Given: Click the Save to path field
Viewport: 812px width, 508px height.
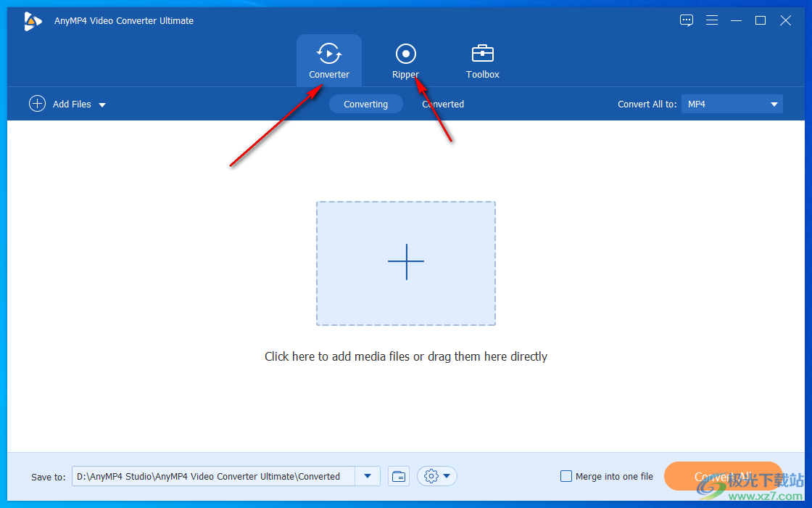Looking at the screenshot, I should (x=213, y=476).
